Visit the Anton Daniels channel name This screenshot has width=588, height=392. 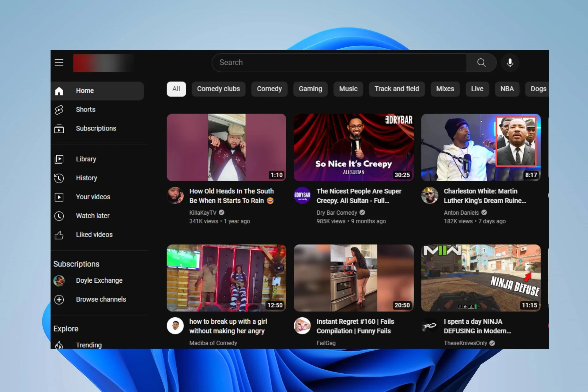[x=461, y=213]
